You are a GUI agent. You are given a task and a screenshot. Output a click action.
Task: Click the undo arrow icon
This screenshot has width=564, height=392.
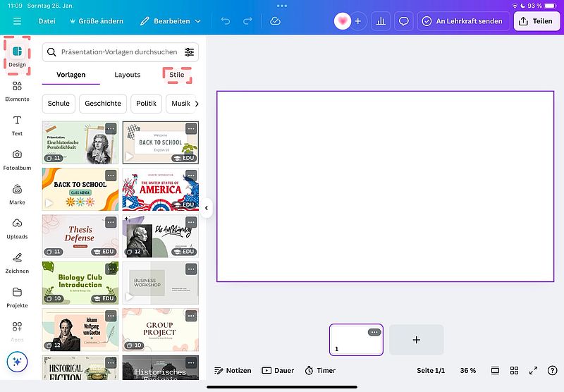point(225,21)
